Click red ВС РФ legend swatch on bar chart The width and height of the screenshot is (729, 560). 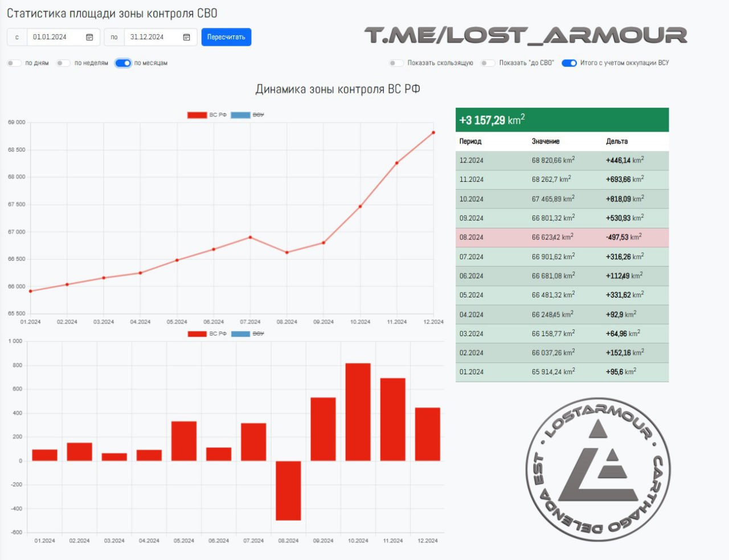(197, 334)
